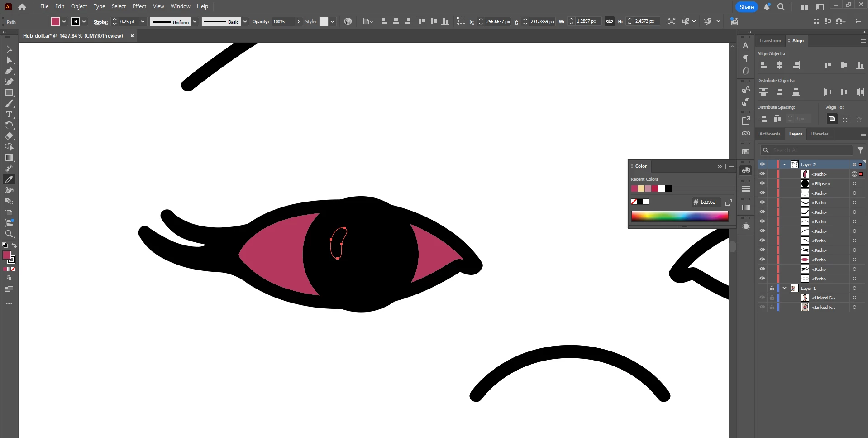Select the Gradient tool

9,158
